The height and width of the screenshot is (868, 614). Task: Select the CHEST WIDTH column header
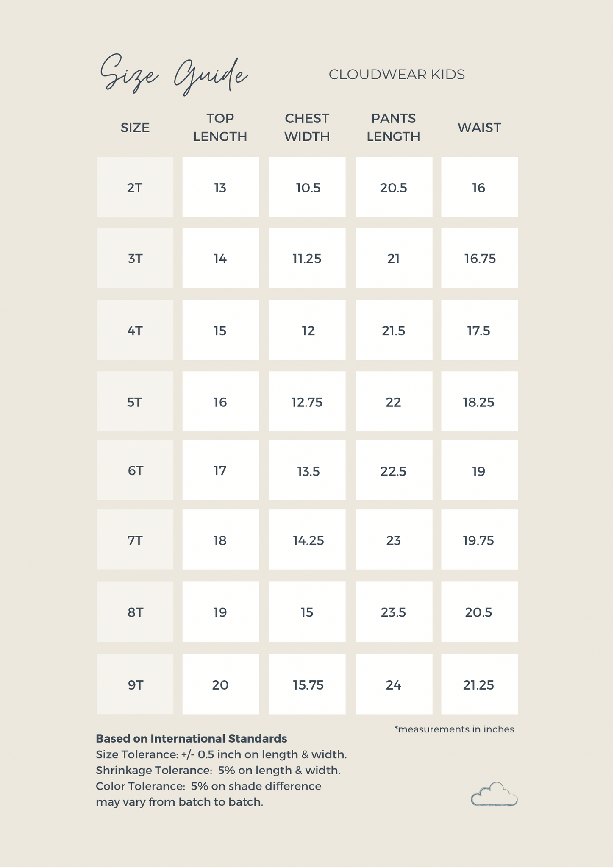coord(307,127)
